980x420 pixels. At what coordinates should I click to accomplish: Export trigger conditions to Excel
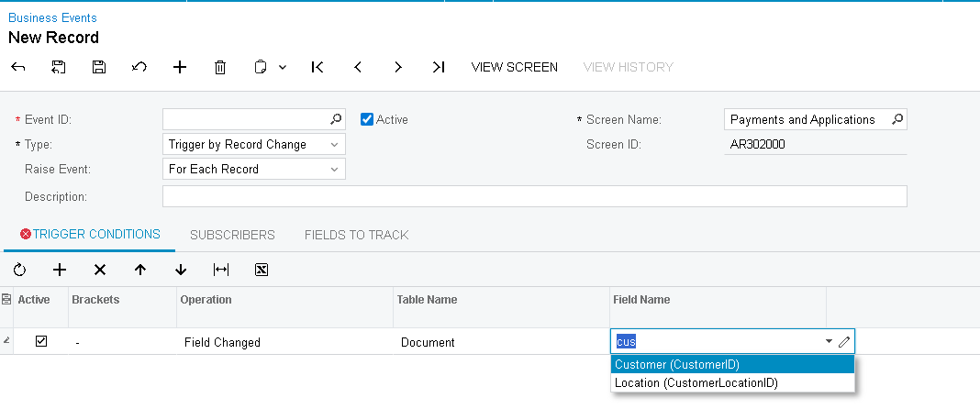click(262, 270)
